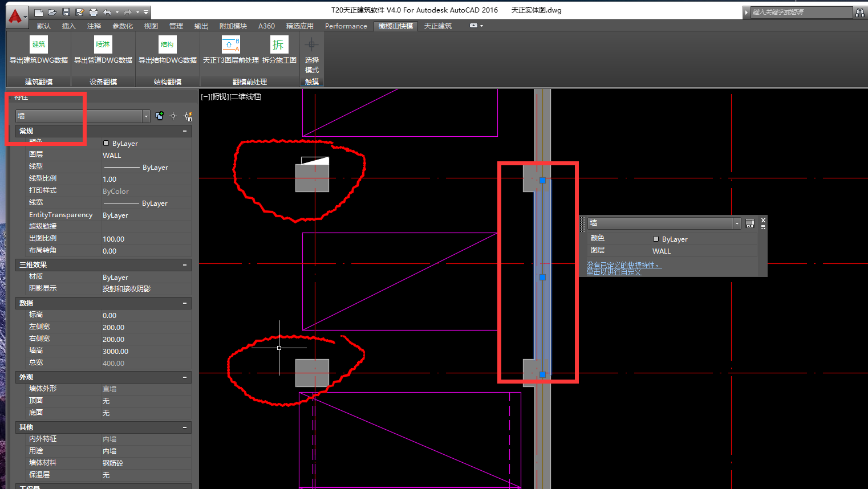Toggle ribbon minimize button after 天正建筑 tab
Image resolution: width=868 pixels, height=489 pixels.
[x=473, y=26]
